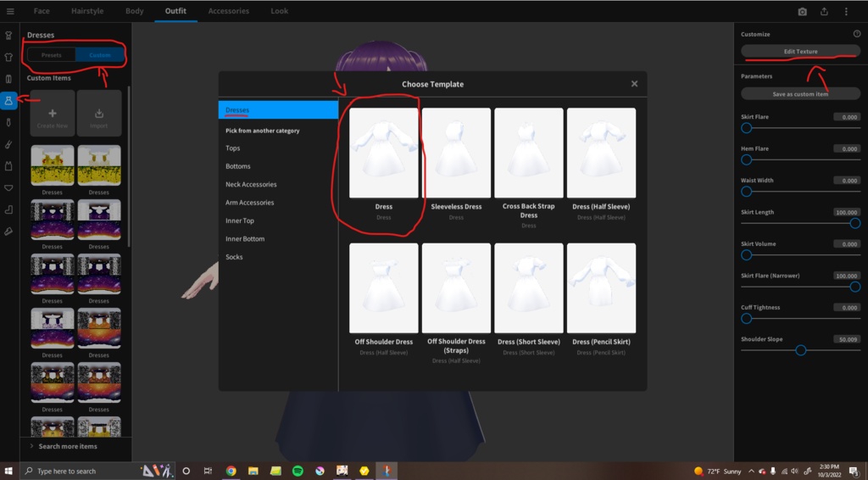This screenshot has height=480, width=868.
Task: Click the Skirt Length slider handle
Action: point(854,223)
